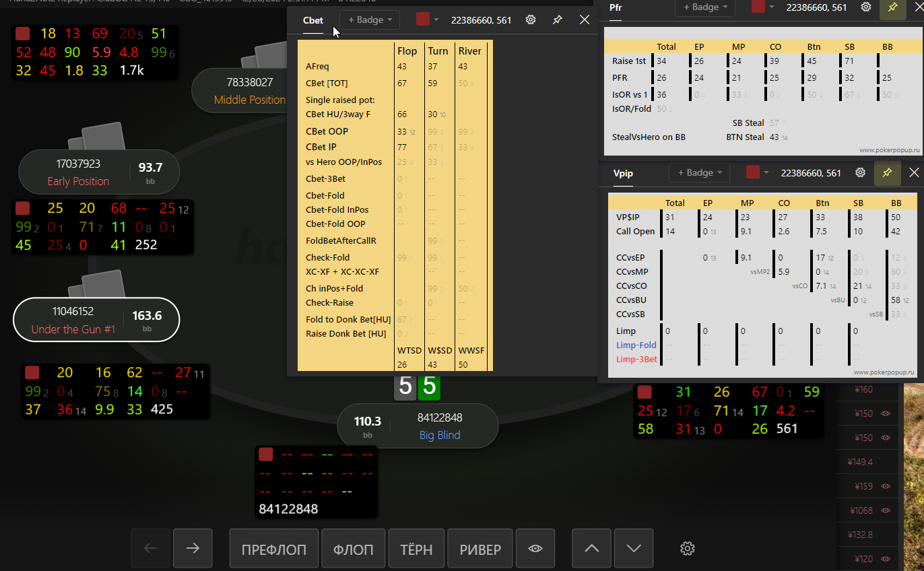Click red color swatch in Vpip popup
924x571 pixels.
click(752, 172)
